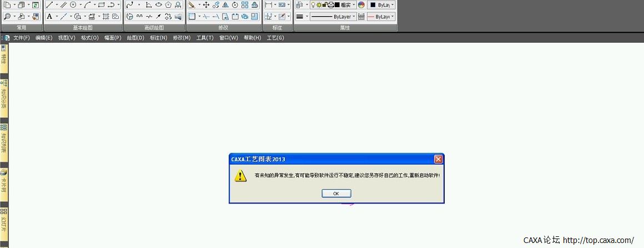Open the 卡片树 side panel tab
644x248 pixels.
coord(3,181)
